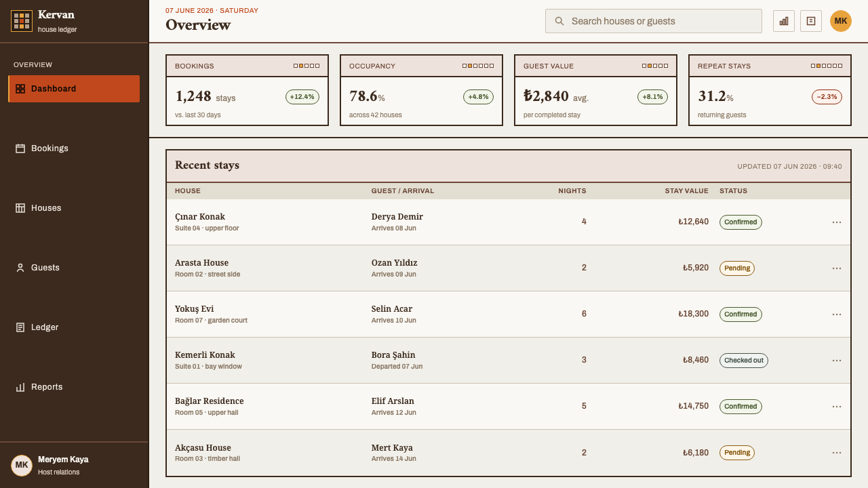Click the Reports bar chart icon

pyautogui.click(x=20, y=387)
